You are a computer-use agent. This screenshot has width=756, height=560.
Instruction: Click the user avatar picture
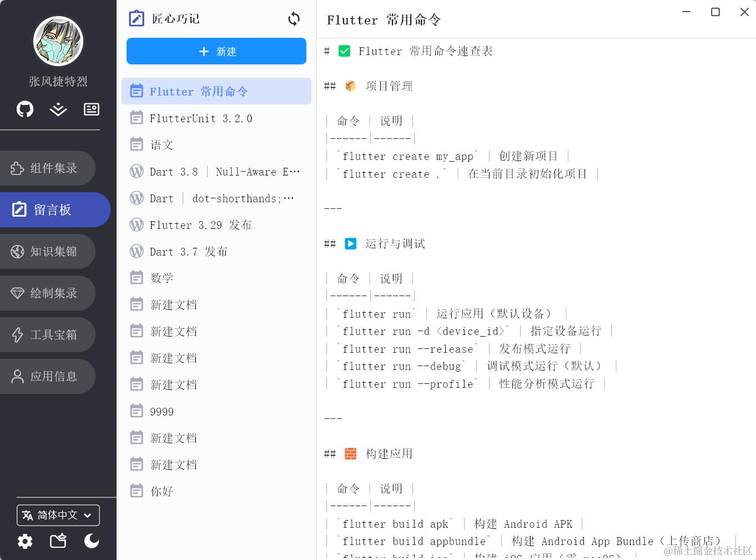point(58,41)
